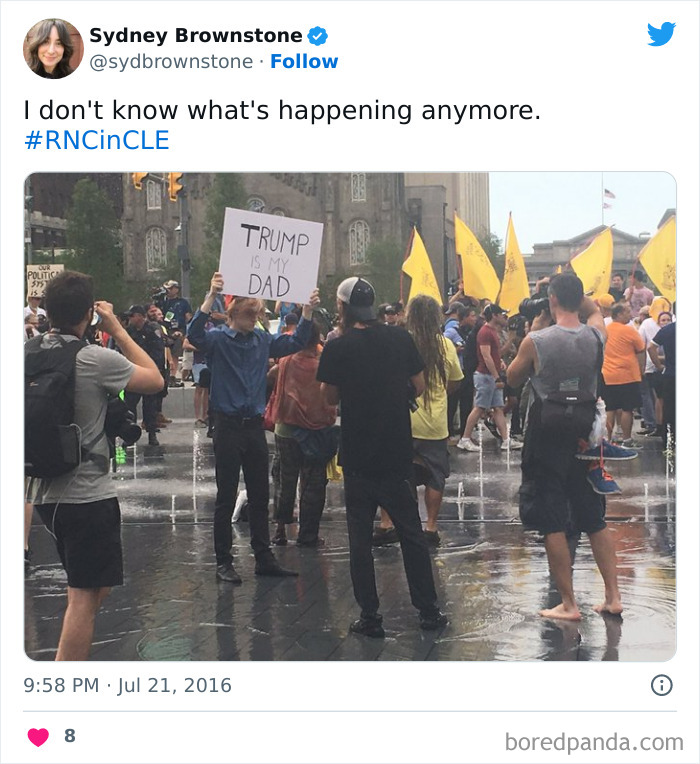Open the tweet info circle icon
This screenshot has width=700, height=764.
(x=662, y=685)
